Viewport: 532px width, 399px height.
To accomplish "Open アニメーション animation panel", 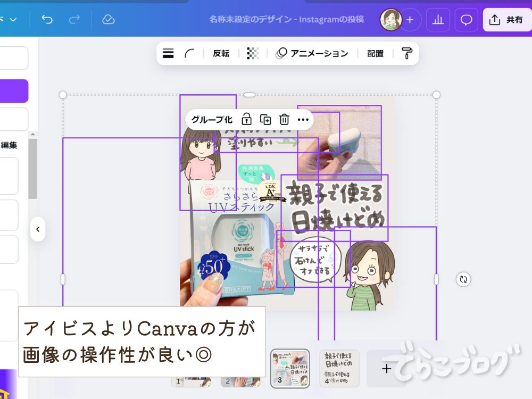I will point(312,53).
